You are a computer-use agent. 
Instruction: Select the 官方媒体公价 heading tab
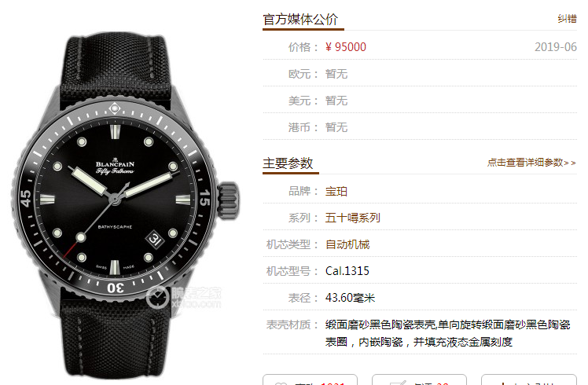300,20
